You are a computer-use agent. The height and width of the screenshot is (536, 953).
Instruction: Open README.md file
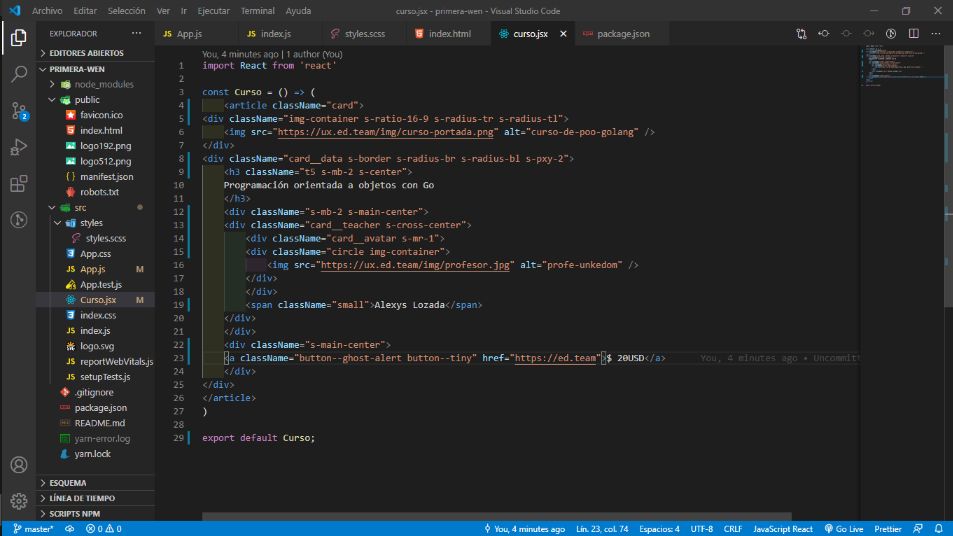click(x=95, y=423)
